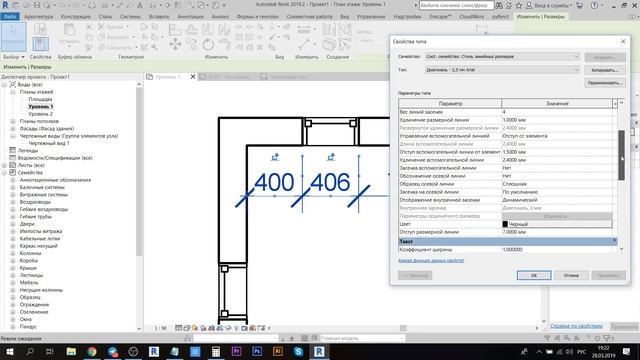Open Chrome from the taskbar

coord(92,351)
